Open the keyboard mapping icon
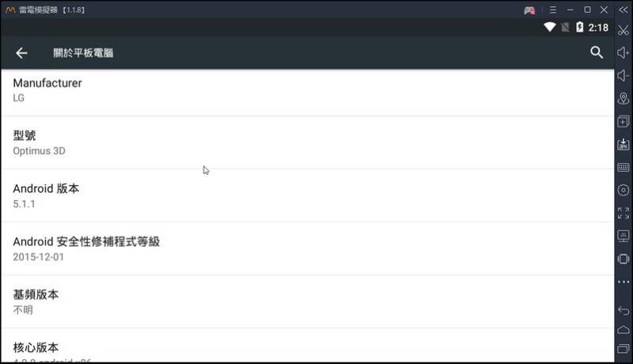Image resolution: width=633 pixels, height=364 pixels. [624, 167]
